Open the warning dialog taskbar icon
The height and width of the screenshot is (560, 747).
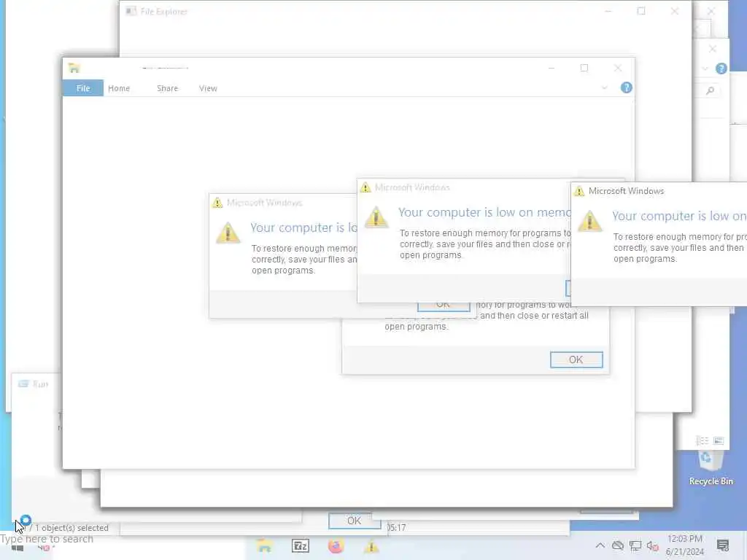click(x=371, y=546)
